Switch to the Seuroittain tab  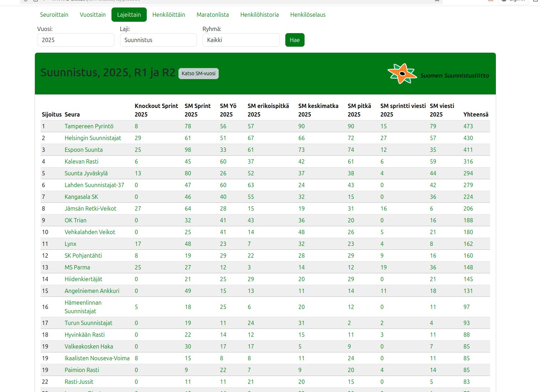[x=54, y=15]
